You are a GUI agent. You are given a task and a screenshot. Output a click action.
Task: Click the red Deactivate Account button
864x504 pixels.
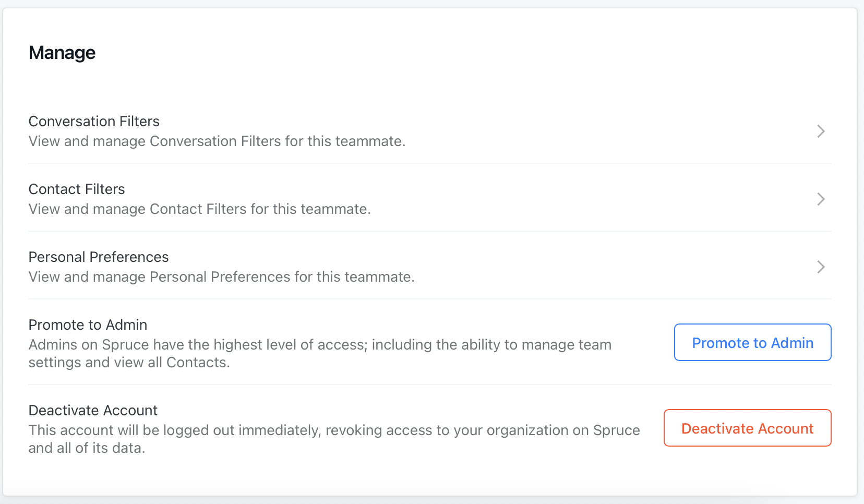coord(747,428)
